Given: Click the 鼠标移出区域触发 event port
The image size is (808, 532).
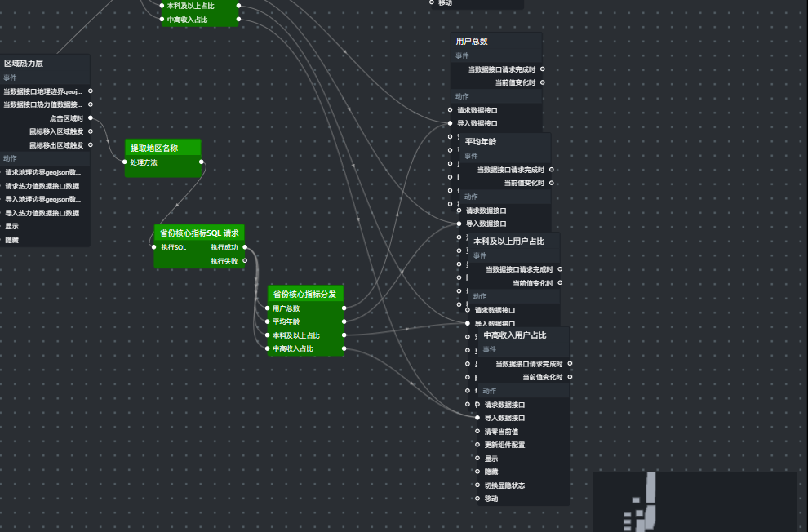Looking at the screenshot, I should pyautogui.click(x=91, y=144).
